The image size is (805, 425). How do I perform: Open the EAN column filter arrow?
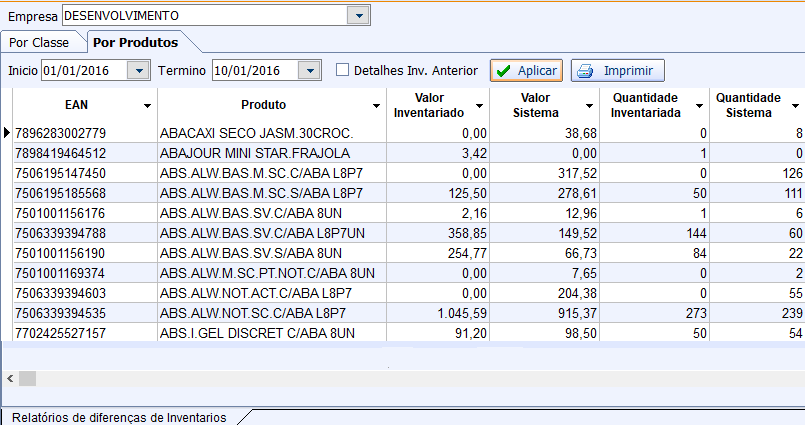pyautogui.click(x=148, y=105)
